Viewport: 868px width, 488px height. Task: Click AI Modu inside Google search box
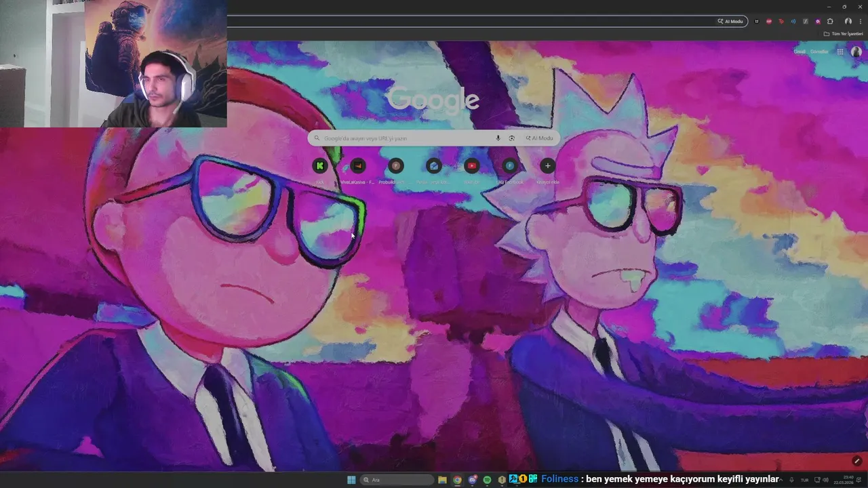[539, 138]
